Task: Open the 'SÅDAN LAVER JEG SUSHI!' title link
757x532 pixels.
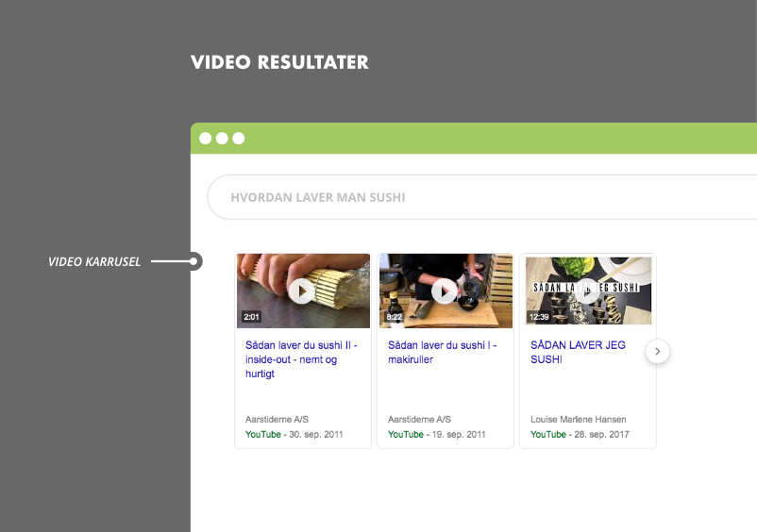Action: 578,352
